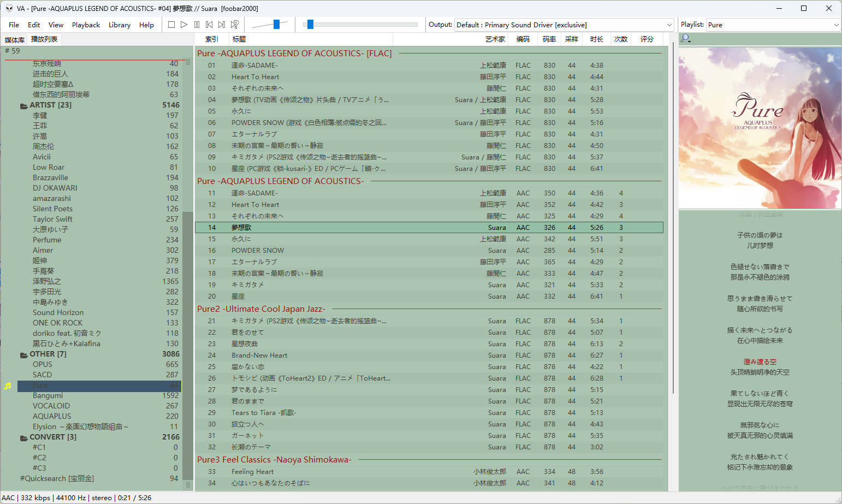Screen dimensions: 842x504
Task: Collapse the CONVERT [3] folder
Action: tap(24, 437)
